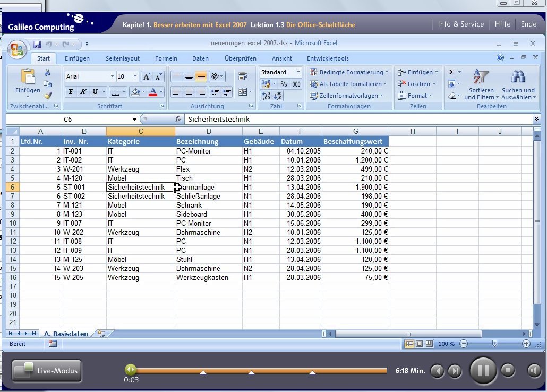The height and width of the screenshot is (392, 547).
Task: Open the Entwicklertools tab
Action: coord(328,58)
